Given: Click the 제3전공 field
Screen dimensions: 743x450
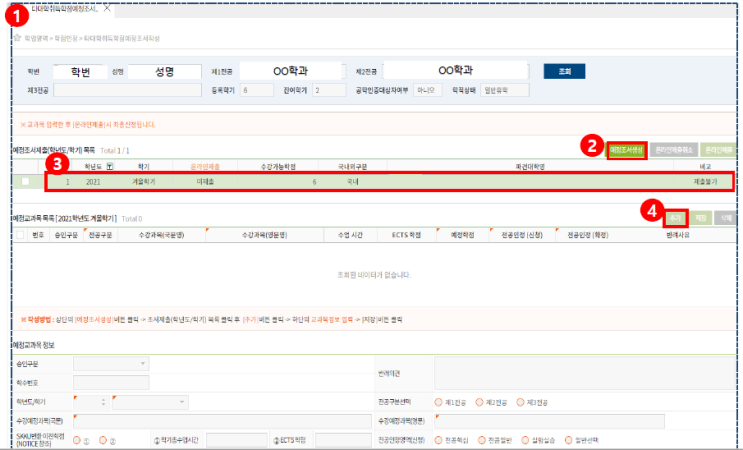Looking at the screenshot, I should pos(127,90).
